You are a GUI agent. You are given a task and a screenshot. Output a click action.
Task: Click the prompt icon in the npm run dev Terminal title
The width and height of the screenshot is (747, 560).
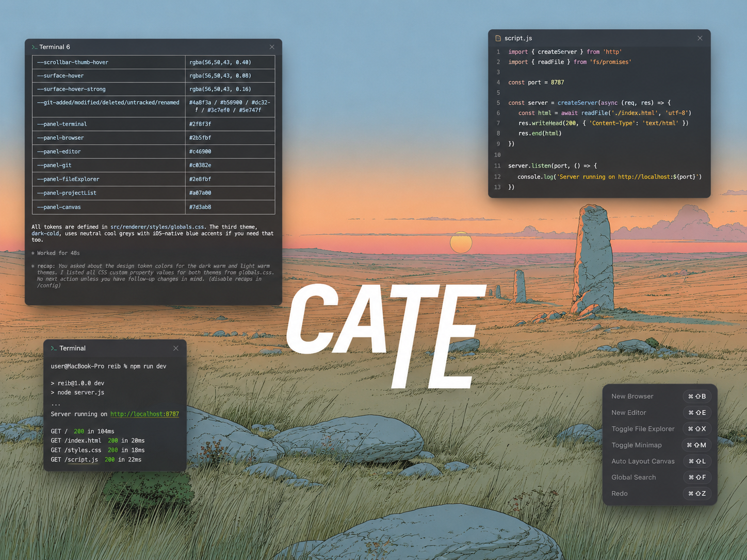(x=54, y=349)
